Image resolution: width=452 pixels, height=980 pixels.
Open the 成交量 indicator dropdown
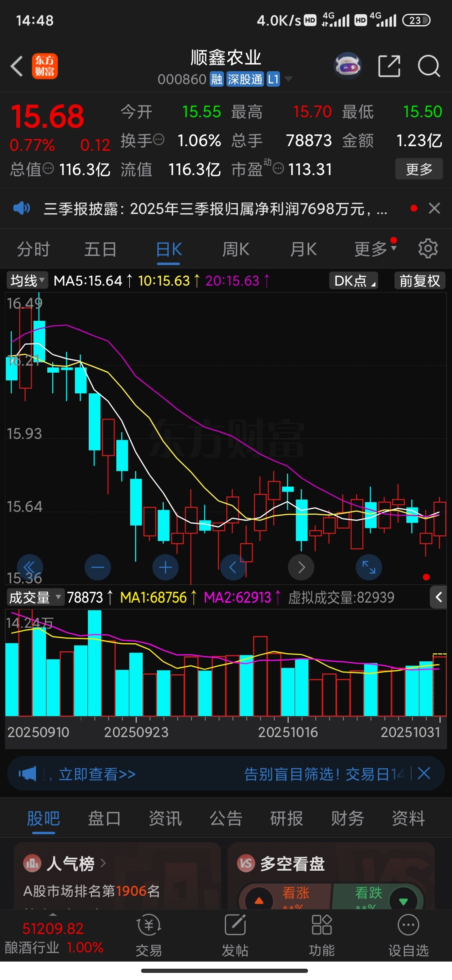click(x=35, y=597)
